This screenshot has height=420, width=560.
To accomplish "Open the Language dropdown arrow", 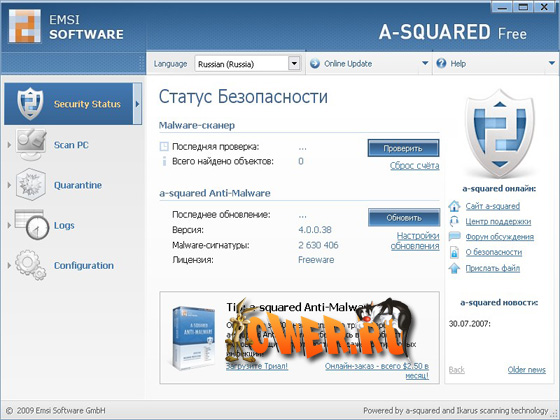I will click(294, 64).
